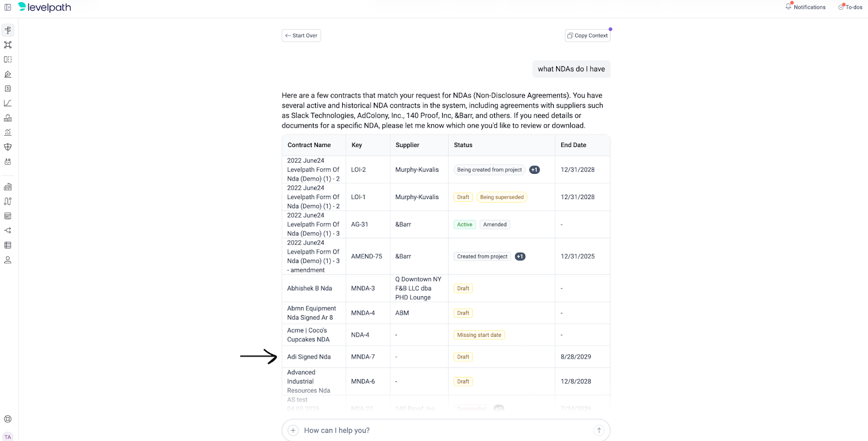Open the dollar receipt icon in sidebar
The image size is (868, 441).
(8, 88)
